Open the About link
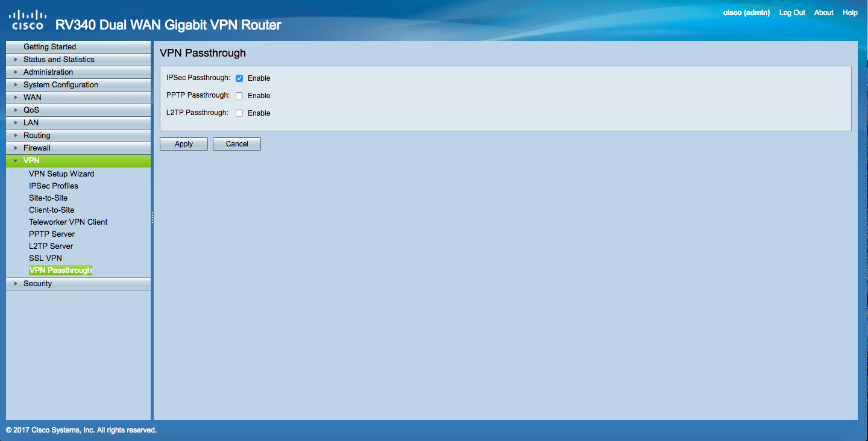Image resolution: width=868 pixels, height=441 pixels. (823, 13)
